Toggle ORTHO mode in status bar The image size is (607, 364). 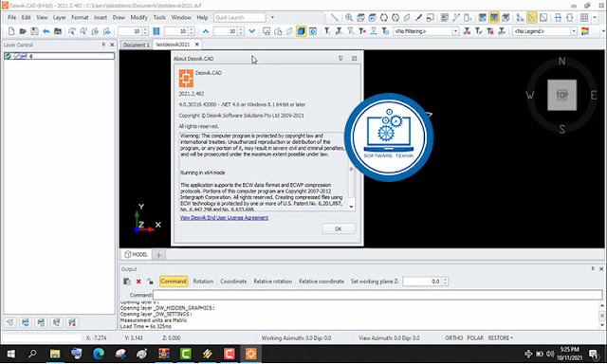pos(453,337)
